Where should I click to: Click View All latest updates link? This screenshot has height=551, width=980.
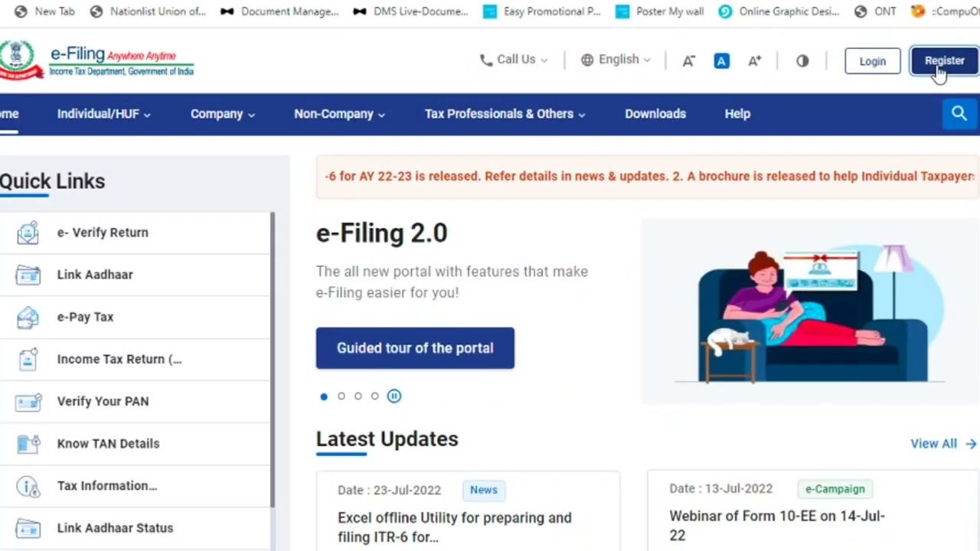[943, 444]
